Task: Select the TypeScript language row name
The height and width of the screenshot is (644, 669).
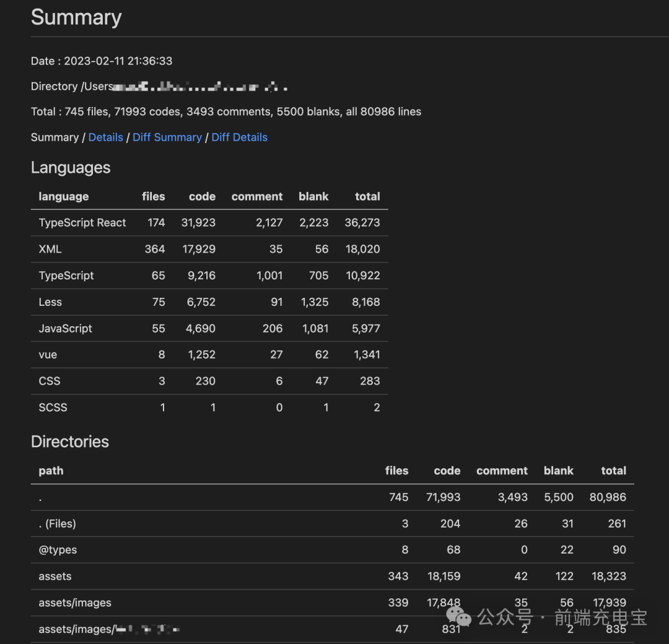Action: pos(66,276)
